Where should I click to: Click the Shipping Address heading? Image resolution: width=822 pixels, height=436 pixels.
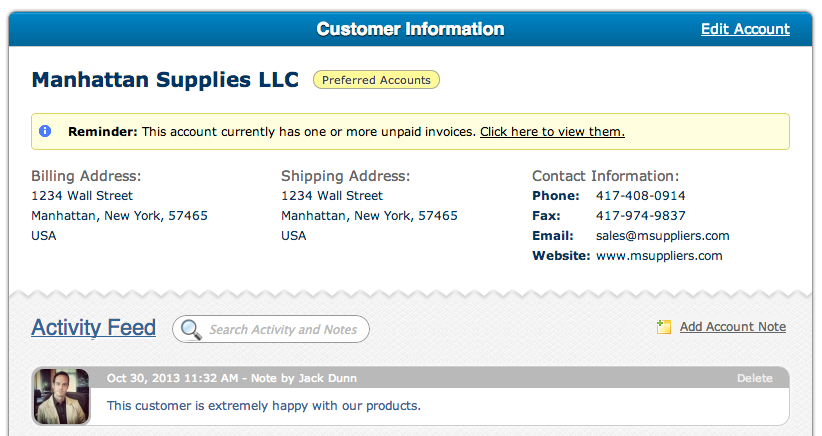(x=345, y=176)
